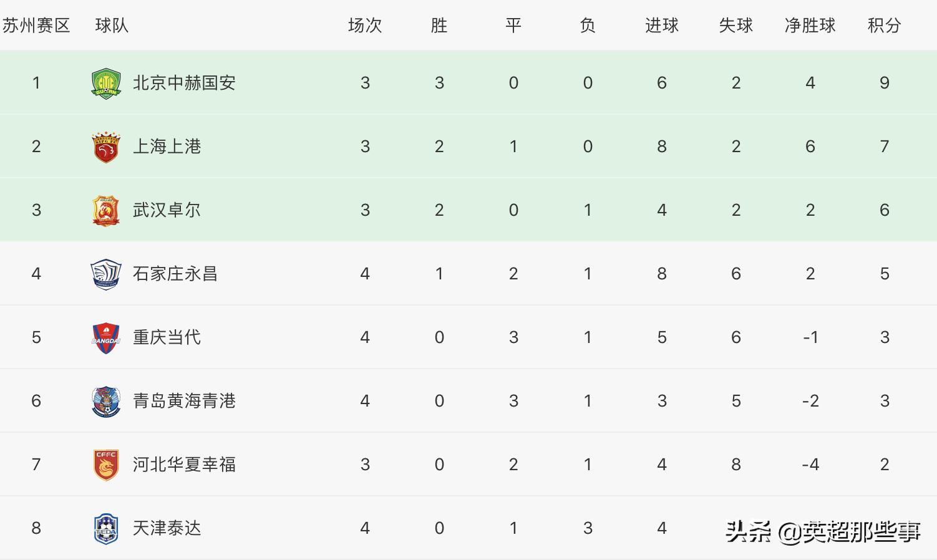This screenshot has height=560, width=937.
Task: Open team name 武汉卓尔
Action: pyautogui.click(x=167, y=210)
